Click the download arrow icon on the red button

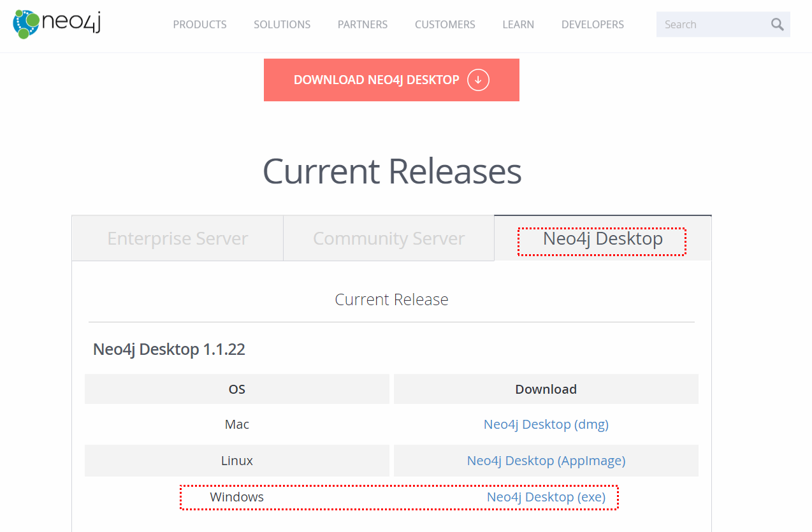[x=477, y=80]
